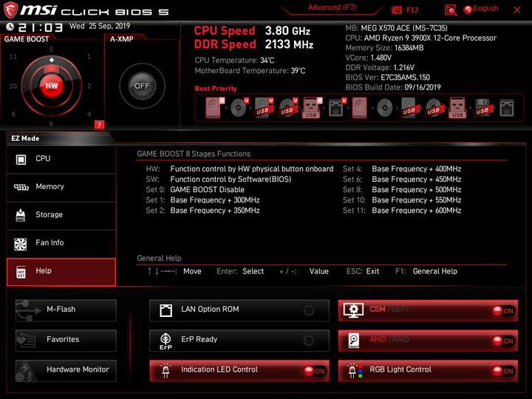Select the legacy USB key boot icon
This screenshot has height=399, width=532.
click(457, 108)
